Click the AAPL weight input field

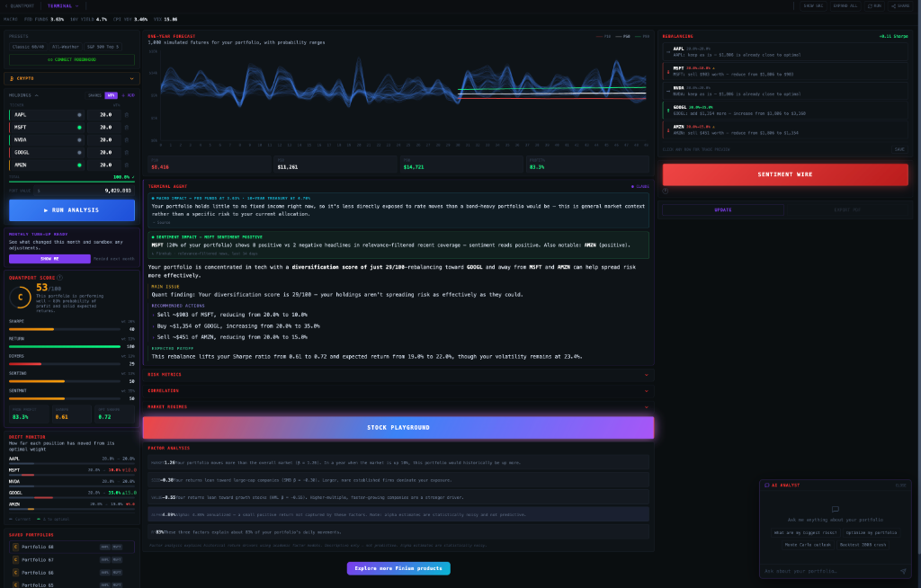[x=104, y=114]
